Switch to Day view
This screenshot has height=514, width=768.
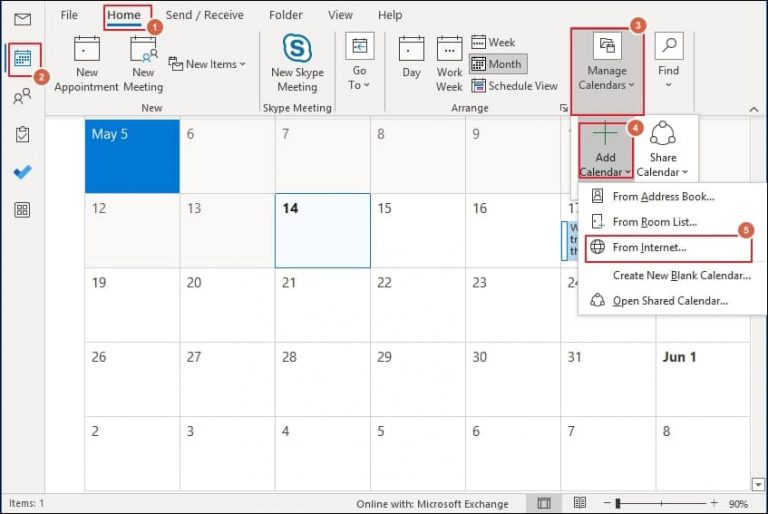point(411,58)
